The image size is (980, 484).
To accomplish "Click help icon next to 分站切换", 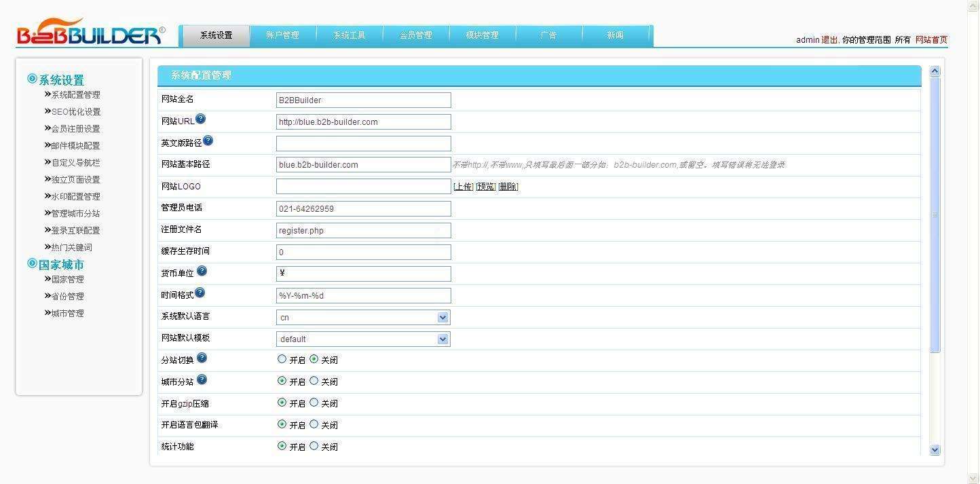I will tap(202, 358).
